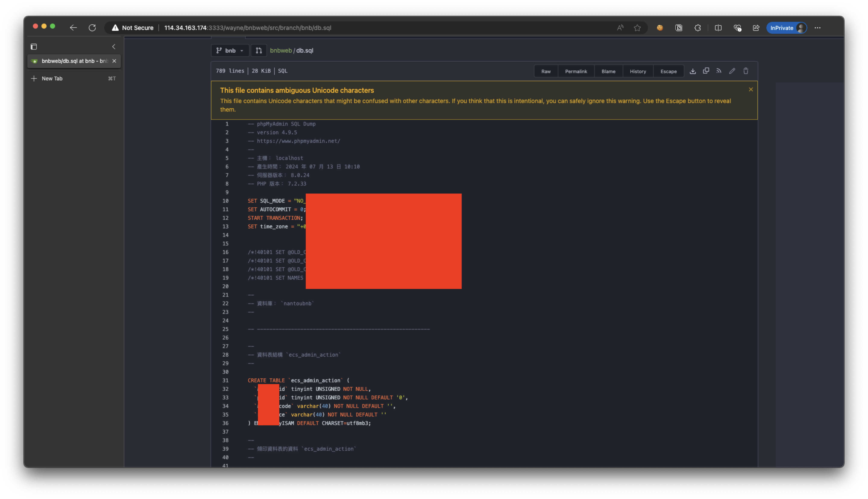
Task: Click line number 22 in the gutter
Action: (225, 303)
